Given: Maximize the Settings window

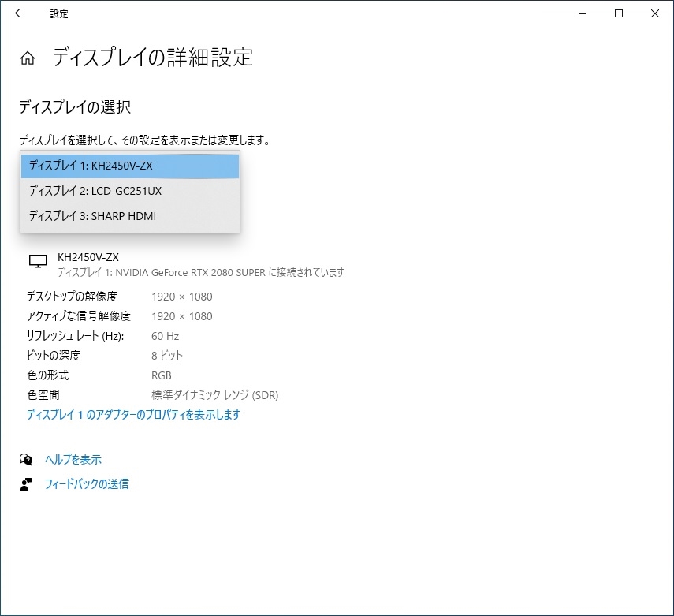Looking at the screenshot, I should tap(619, 13).
